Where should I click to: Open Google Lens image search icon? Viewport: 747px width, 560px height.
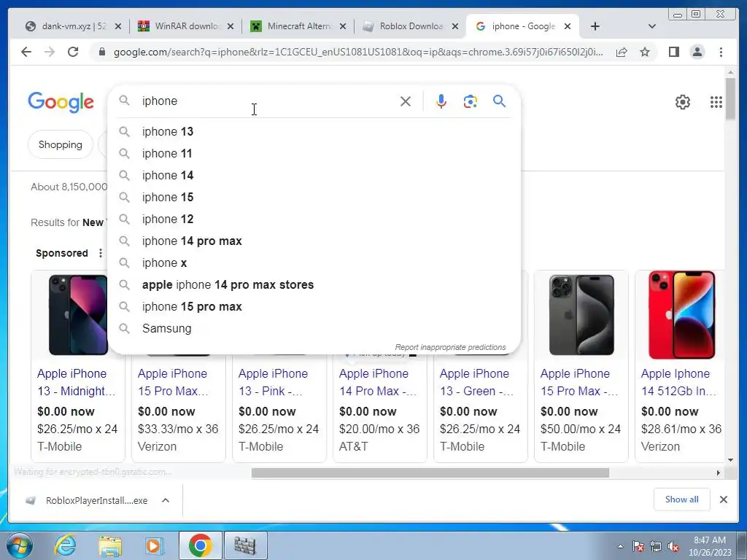471,101
